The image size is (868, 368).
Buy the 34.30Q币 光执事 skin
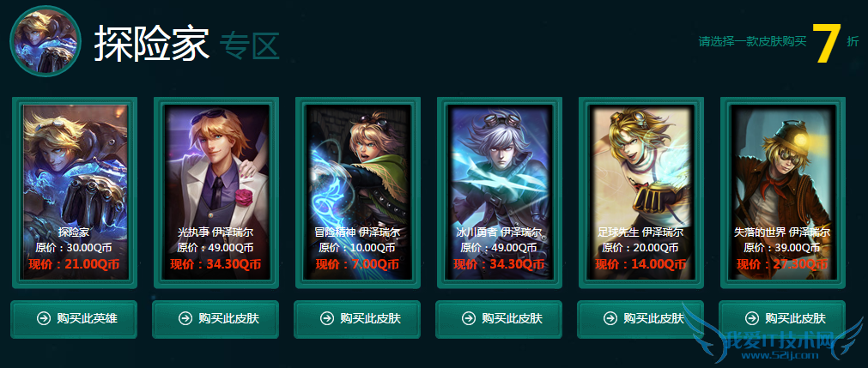[x=215, y=319]
